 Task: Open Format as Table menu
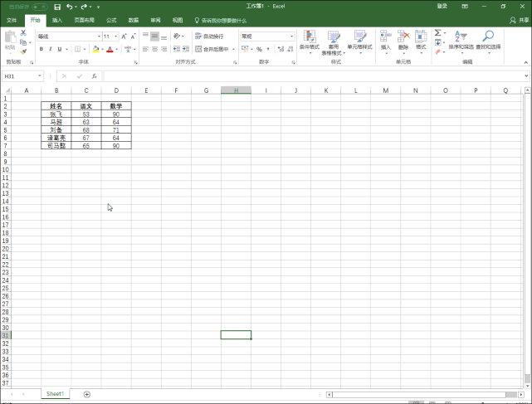coord(334,43)
